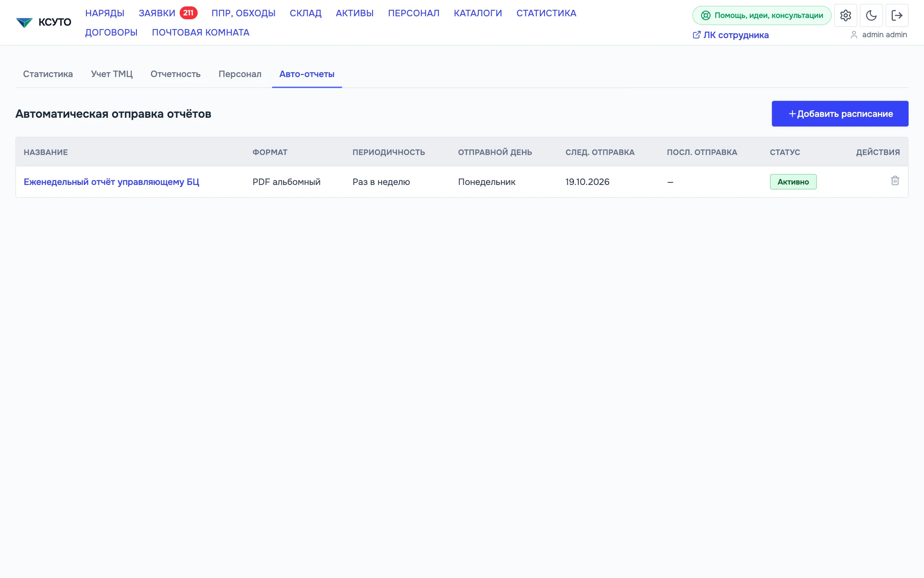
Task: Open Еженедельный отчёт управляющему БЦ link
Action: [x=111, y=182]
